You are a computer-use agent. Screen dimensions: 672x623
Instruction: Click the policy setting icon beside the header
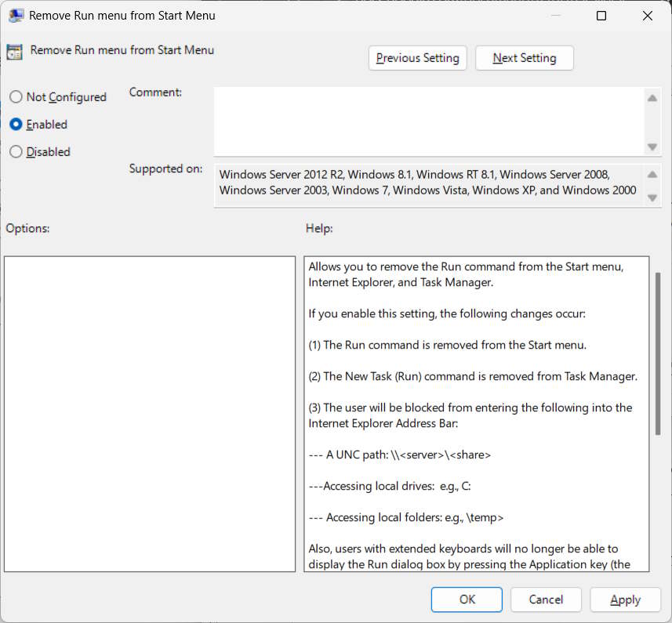tap(14, 50)
